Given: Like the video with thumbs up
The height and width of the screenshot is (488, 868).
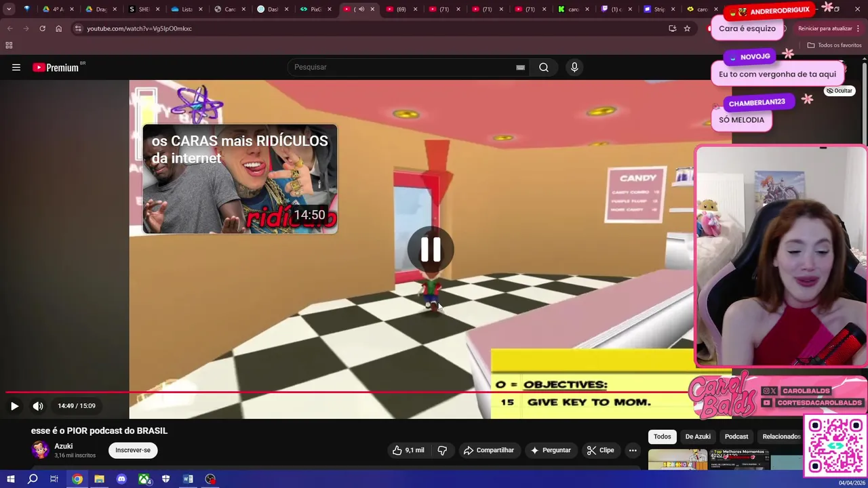Looking at the screenshot, I should click(x=408, y=450).
